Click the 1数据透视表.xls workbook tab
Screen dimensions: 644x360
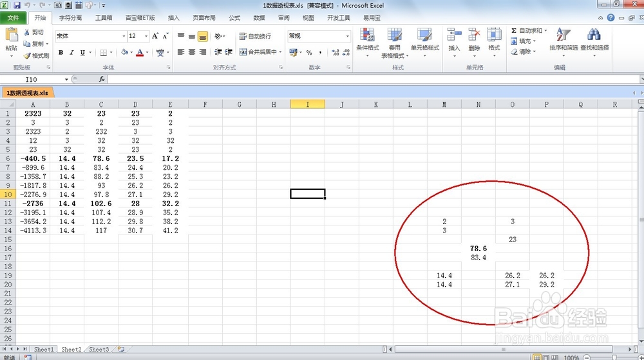[x=27, y=93]
